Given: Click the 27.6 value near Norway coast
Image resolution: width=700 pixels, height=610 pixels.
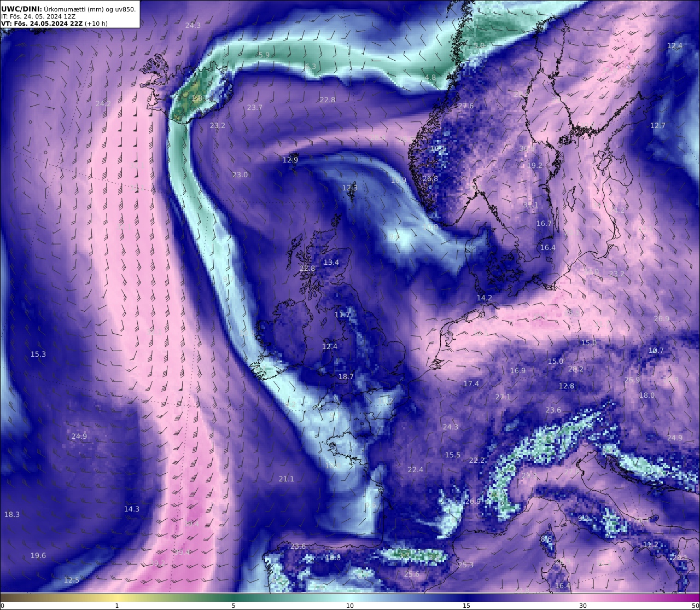Looking at the screenshot, I should click(466, 106).
